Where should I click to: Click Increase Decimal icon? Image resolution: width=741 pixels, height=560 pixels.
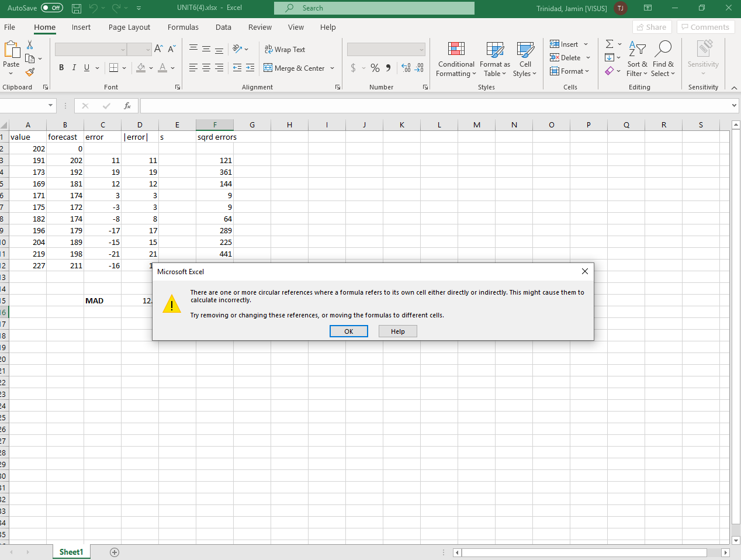[406, 68]
